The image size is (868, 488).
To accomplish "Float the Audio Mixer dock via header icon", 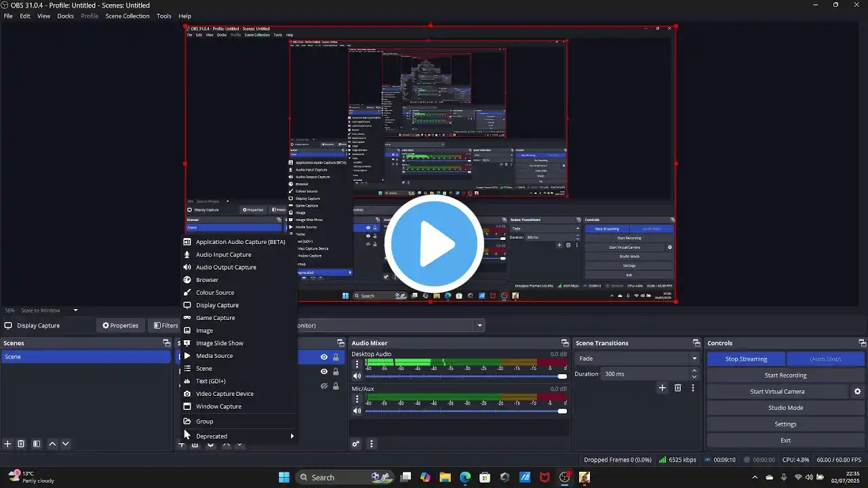I will pos(564,343).
